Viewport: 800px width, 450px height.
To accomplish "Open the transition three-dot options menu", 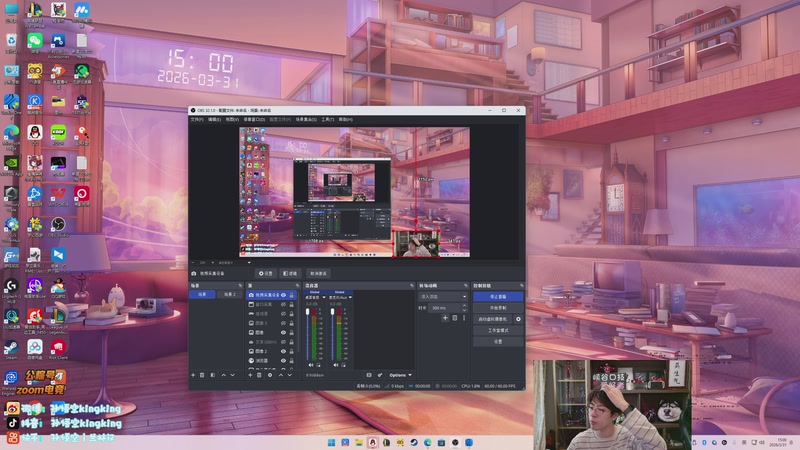I will (464, 318).
